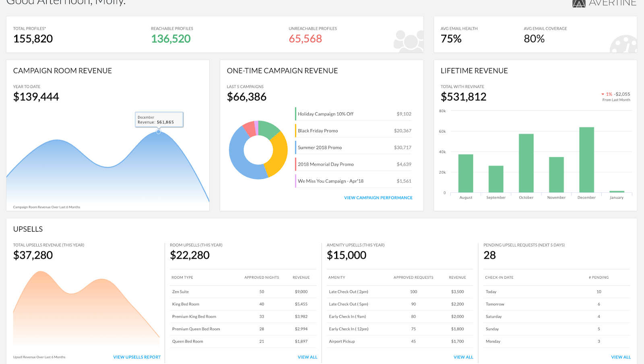Select the Black Friday Promo campaign row
This screenshot has height=364, width=644.
[354, 131]
